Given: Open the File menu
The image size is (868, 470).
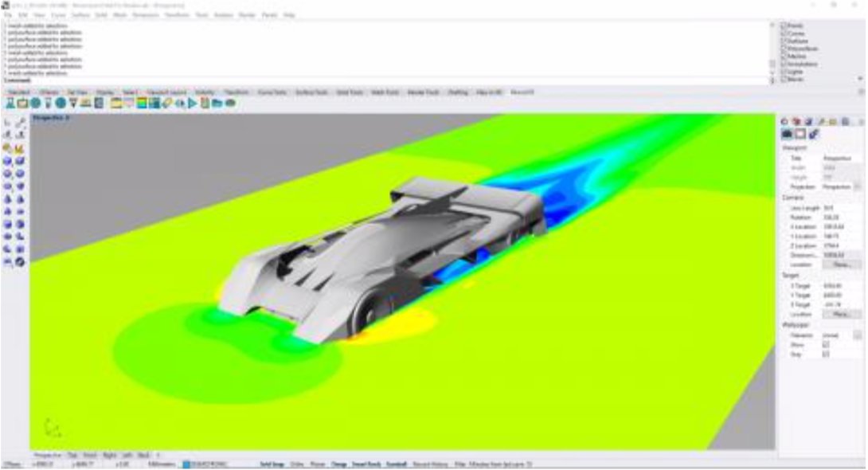Looking at the screenshot, I should pos(7,15).
